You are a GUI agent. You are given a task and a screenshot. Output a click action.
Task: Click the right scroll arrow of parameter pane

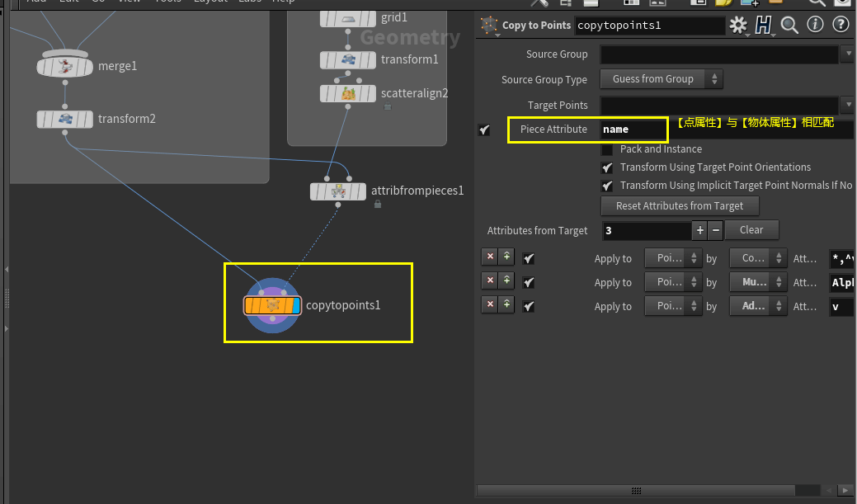pyautogui.click(x=845, y=490)
